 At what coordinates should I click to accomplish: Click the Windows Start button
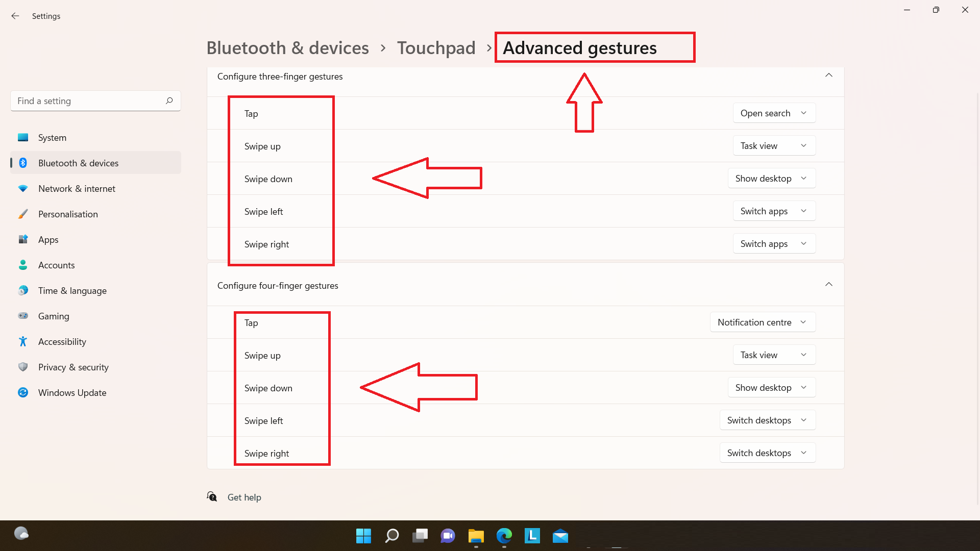pyautogui.click(x=363, y=536)
